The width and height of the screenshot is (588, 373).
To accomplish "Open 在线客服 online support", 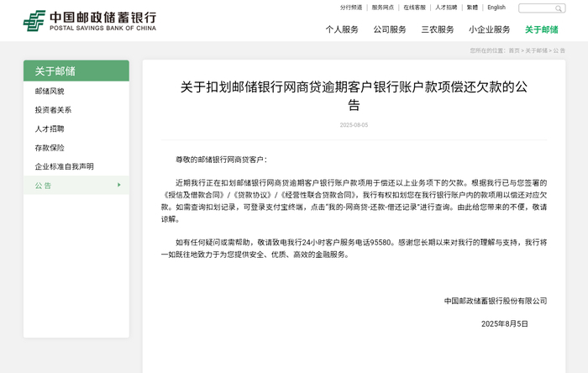I will pos(414,8).
